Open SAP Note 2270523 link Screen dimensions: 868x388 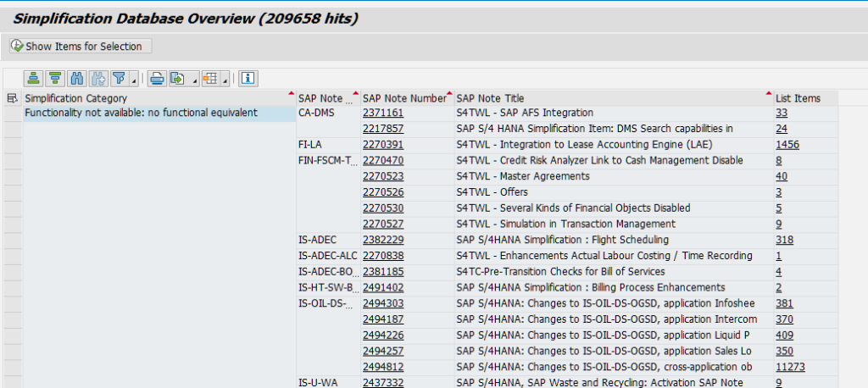pos(383,176)
